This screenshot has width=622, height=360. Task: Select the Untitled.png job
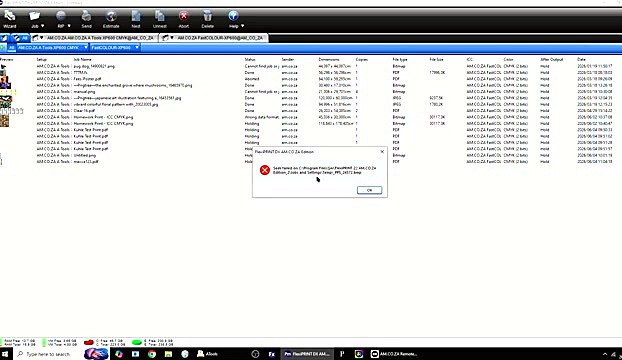click(84, 155)
